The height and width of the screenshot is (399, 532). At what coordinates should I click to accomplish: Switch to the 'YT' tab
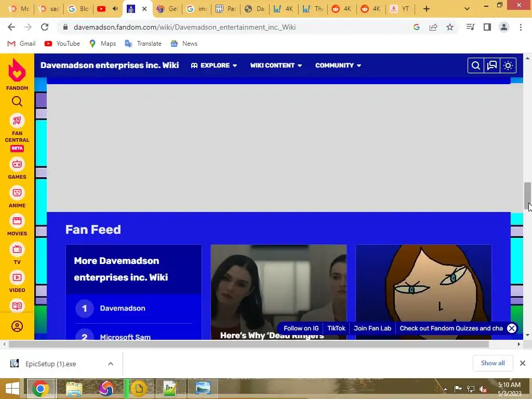(400, 9)
